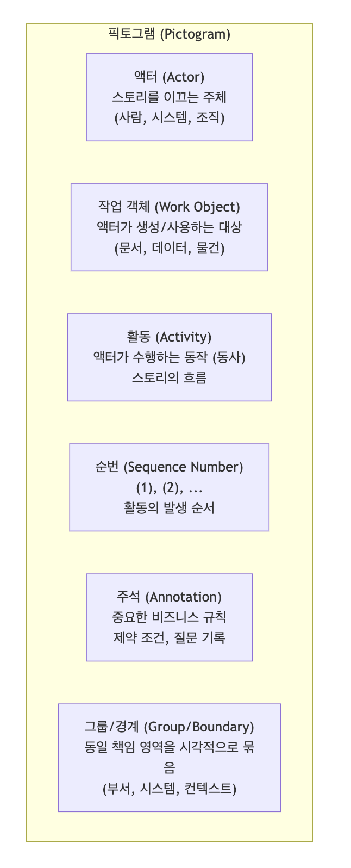351x868 pixels.
Task: Click the text '액터가 수행하는 동작 (동사)'
Action: point(169,357)
